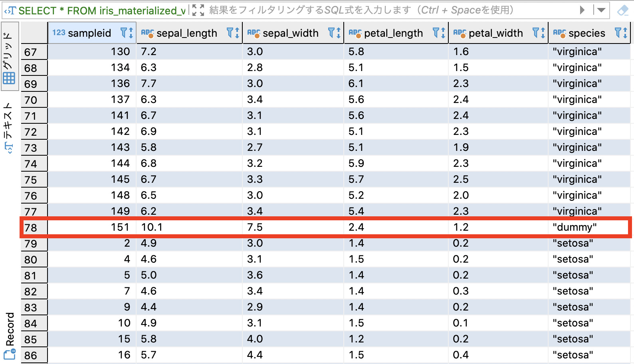
Task: Select row header 78
Action: click(x=34, y=227)
